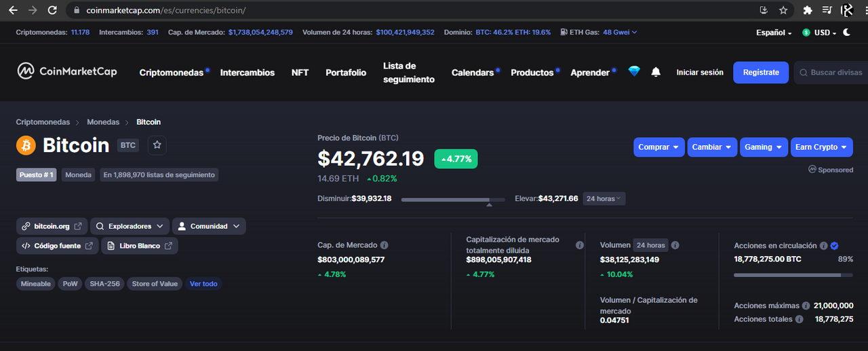Expand the ETH Gas 48 Gwei dropdown
The width and height of the screenshot is (868, 351).
[620, 32]
